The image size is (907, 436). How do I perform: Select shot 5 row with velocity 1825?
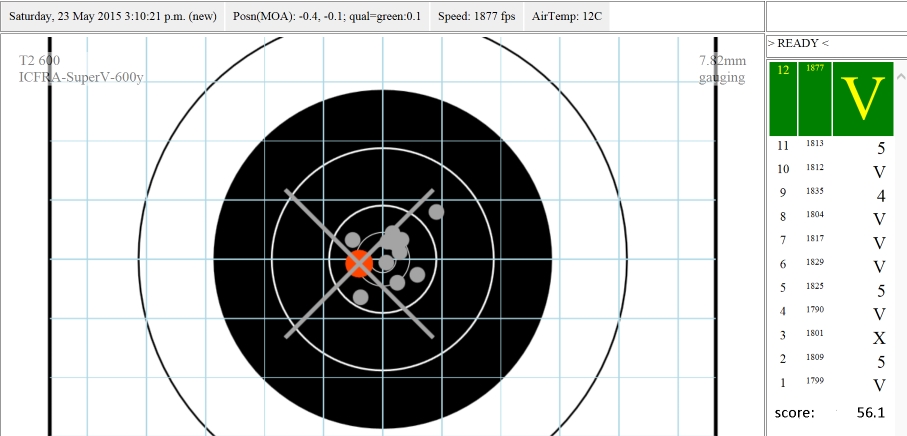point(831,290)
